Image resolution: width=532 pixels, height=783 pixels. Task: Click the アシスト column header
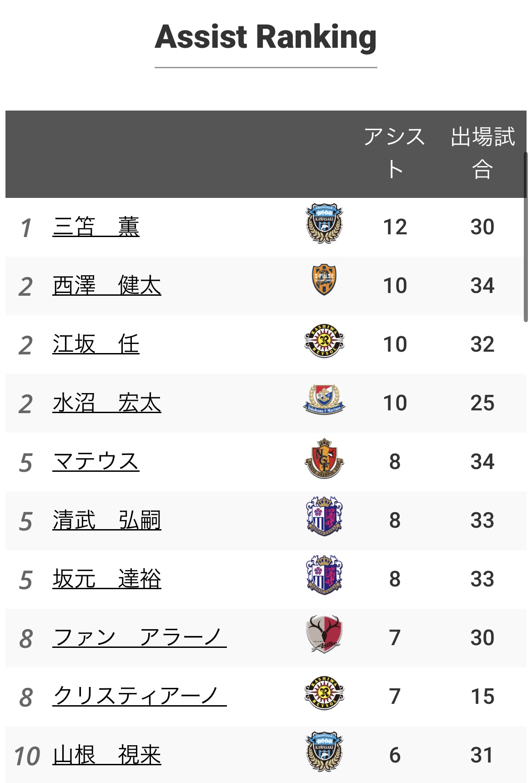(394, 153)
